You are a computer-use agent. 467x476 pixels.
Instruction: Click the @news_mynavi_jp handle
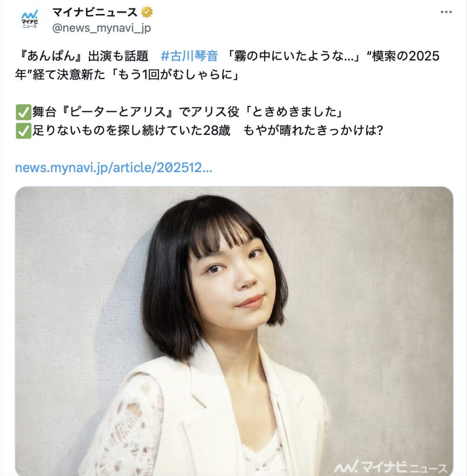pyautogui.click(x=101, y=28)
